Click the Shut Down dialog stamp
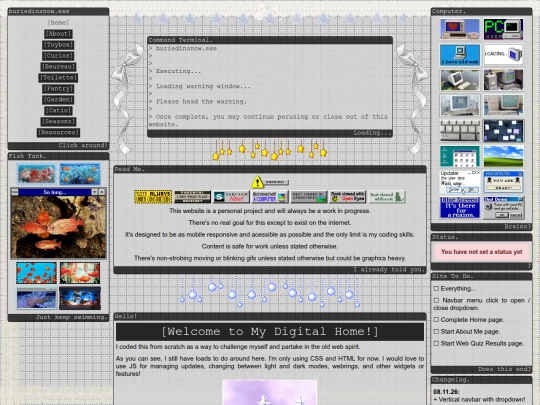The width and height of the screenshot is (540, 405). 503,207
